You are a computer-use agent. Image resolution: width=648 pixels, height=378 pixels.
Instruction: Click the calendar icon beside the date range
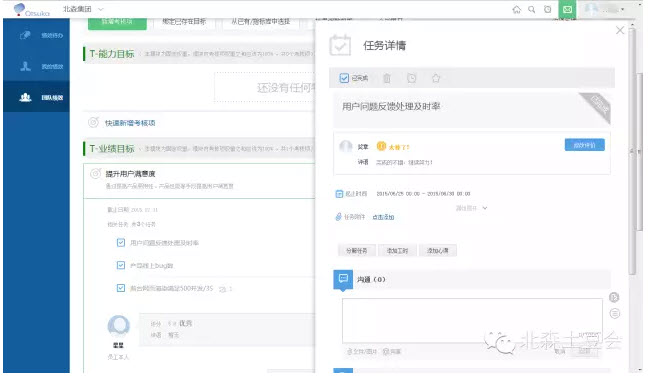[x=339, y=194]
